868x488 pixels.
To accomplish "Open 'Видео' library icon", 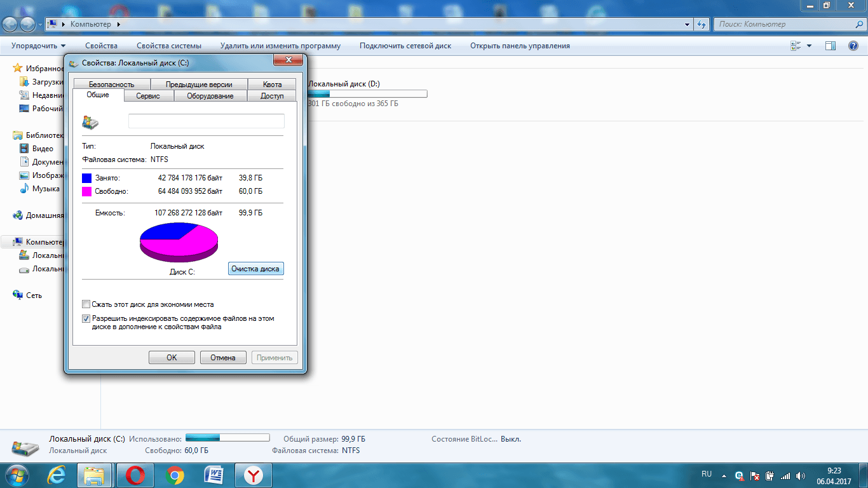I will (x=24, y=149).
